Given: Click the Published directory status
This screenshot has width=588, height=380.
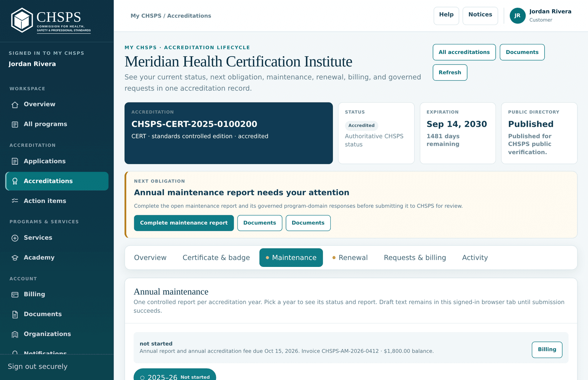Looking at the screenshot, I should point(531,124).
